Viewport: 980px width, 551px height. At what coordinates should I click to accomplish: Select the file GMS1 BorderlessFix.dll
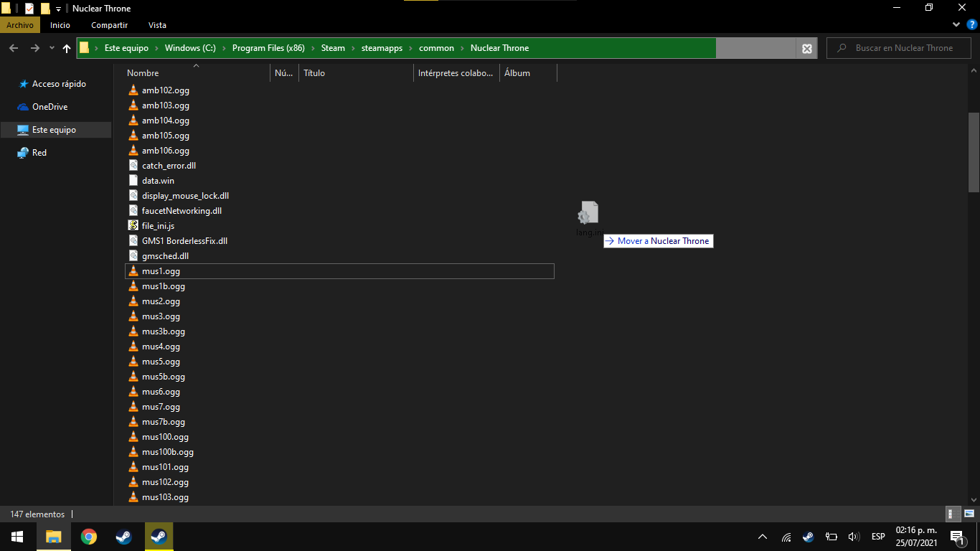pyautogui.click(x=184, y=241)
